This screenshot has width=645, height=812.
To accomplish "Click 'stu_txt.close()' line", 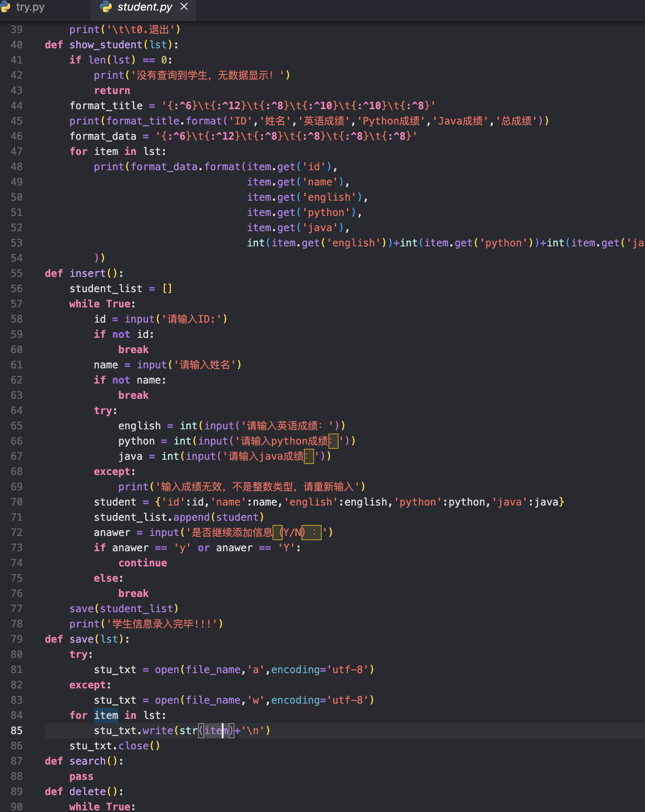I will coord(115,746).
